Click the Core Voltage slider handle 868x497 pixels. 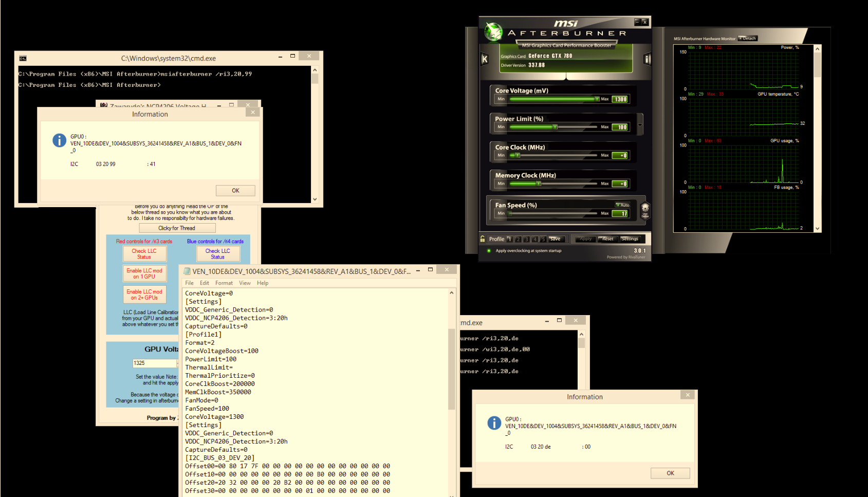coord(597,99)
